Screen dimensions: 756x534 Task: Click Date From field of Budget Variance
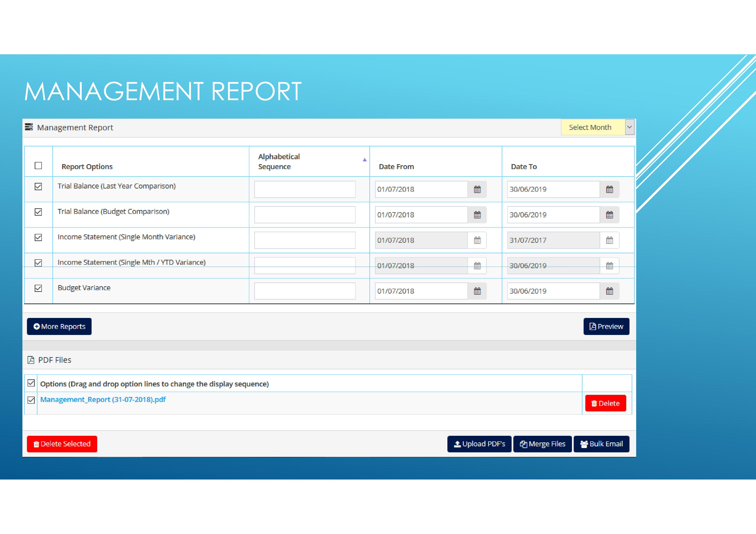(421, 291)
